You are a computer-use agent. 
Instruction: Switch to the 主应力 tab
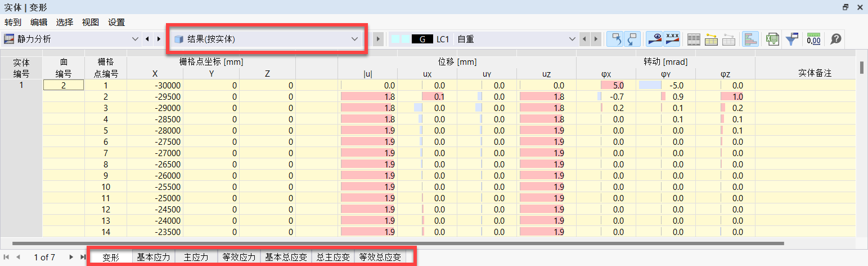(x=196, y=258)
